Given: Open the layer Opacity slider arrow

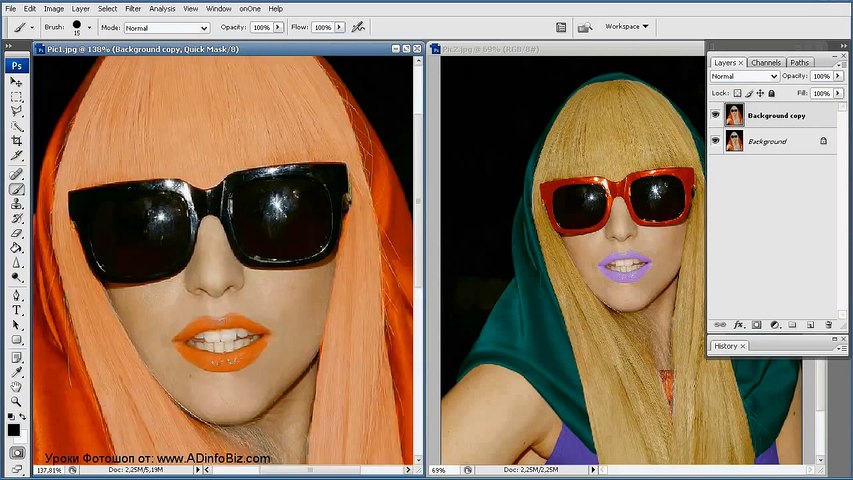Looking at the screenshot, I should (x=838, y=76).
